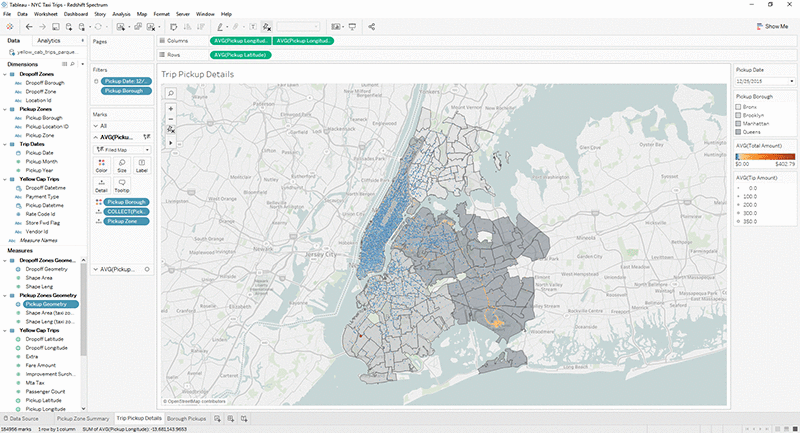
Task: Zoom in with the map plus button
Action: (x=171, y=109)
